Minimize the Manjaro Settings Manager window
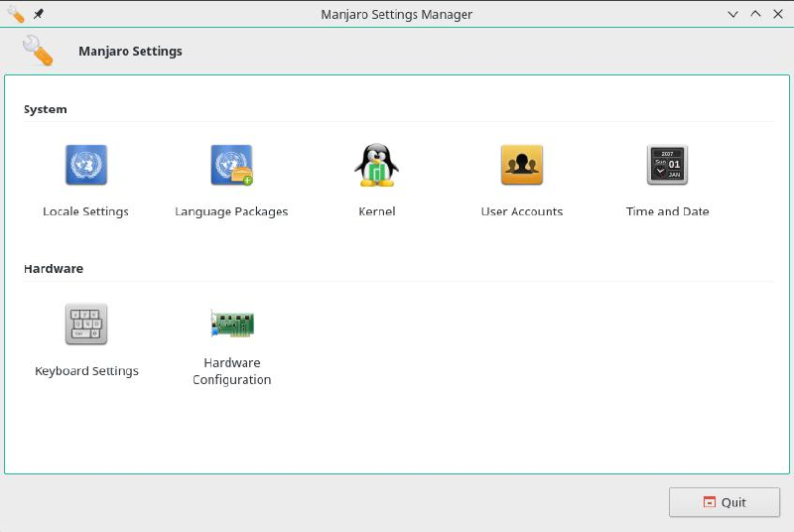Viewport: 794px width, 532px height. 733,15
